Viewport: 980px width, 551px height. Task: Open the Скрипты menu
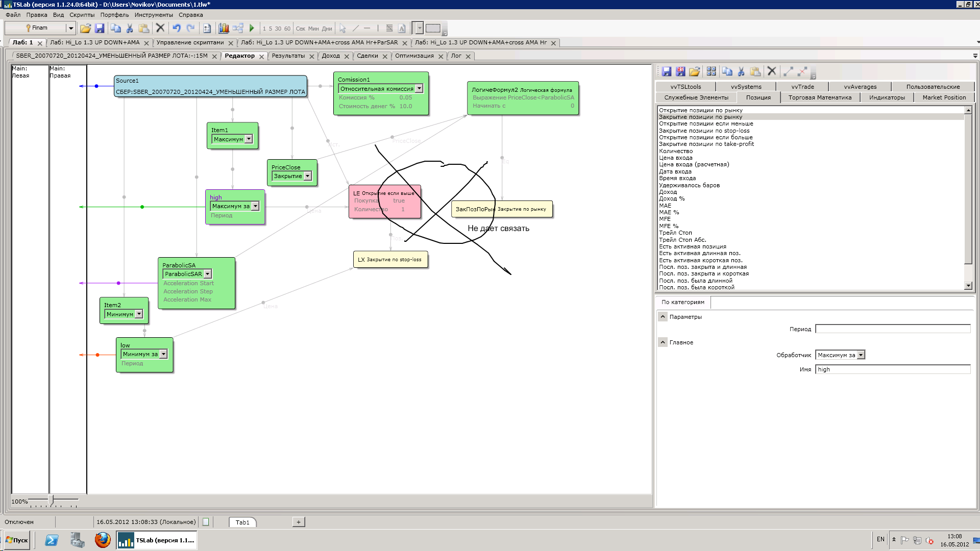(82, 15)
